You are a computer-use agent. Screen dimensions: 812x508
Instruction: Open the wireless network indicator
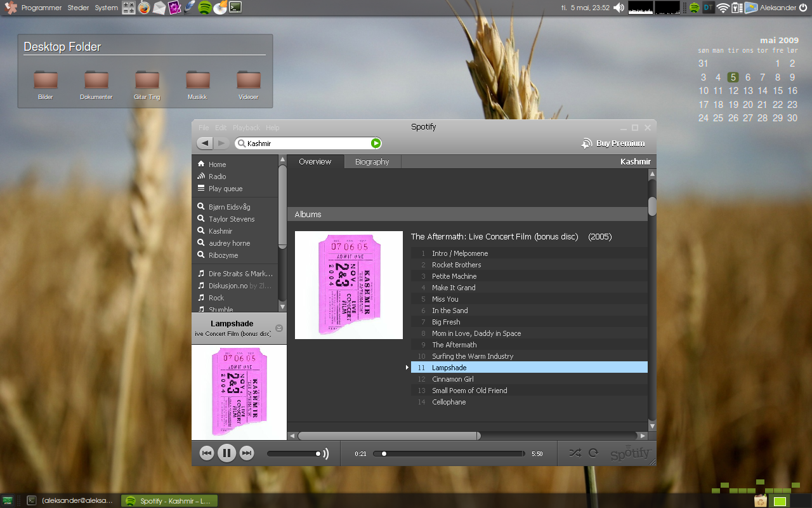click(x=723, y=8)
